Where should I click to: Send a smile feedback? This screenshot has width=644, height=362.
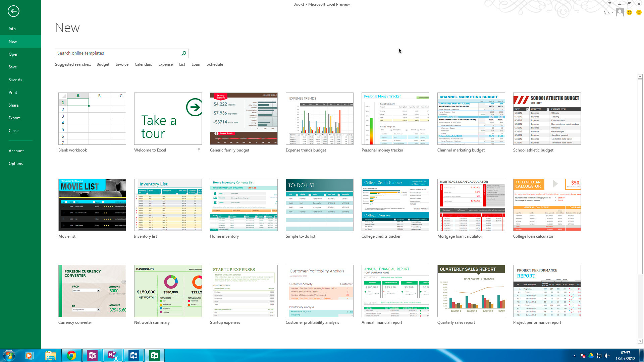[x=629, y=12]
